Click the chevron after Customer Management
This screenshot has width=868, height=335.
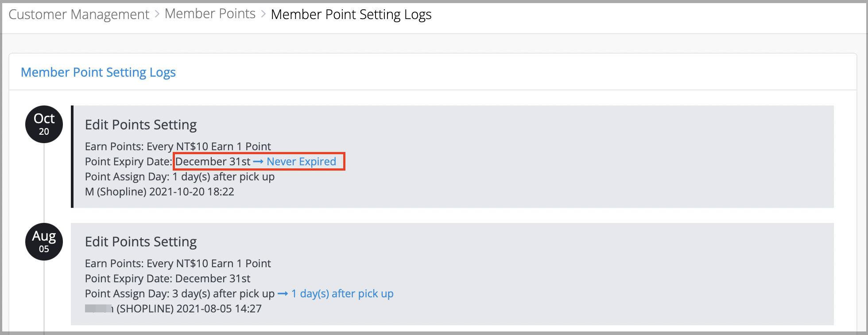pos(157,14)
